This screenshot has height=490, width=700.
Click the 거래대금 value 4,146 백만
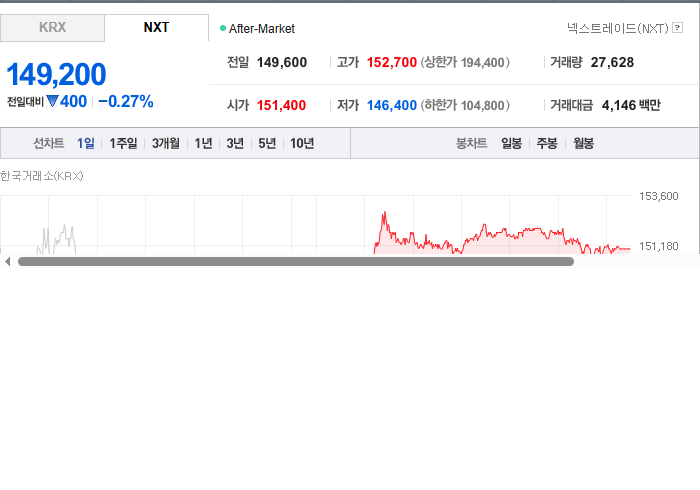631,105
